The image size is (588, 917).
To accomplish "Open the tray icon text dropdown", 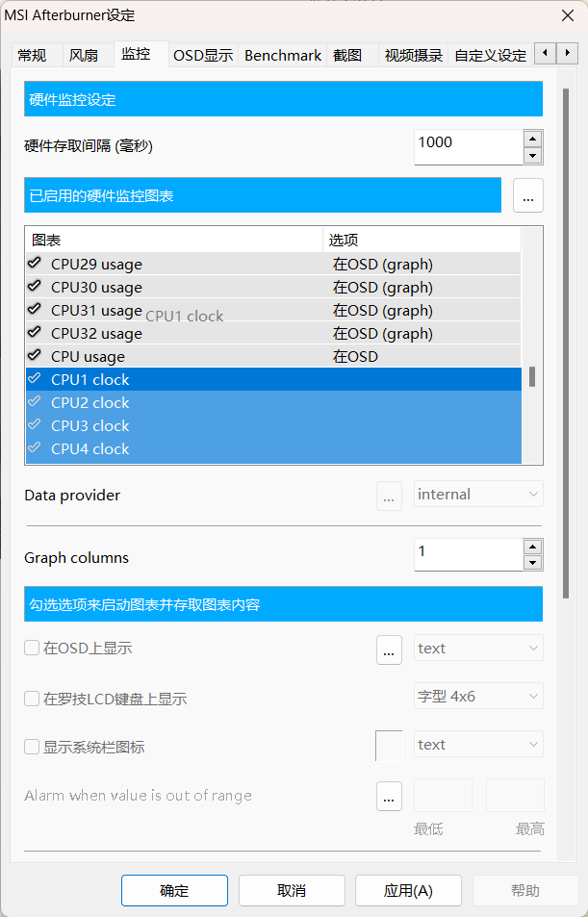I will (478, 745).
